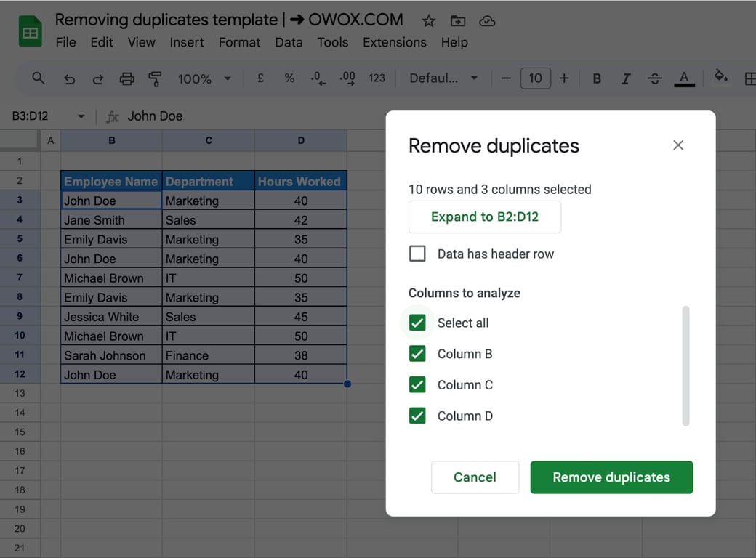This screenshot has height=558, width=756.
Task: Click the document title text
Action: coord(229,20)
